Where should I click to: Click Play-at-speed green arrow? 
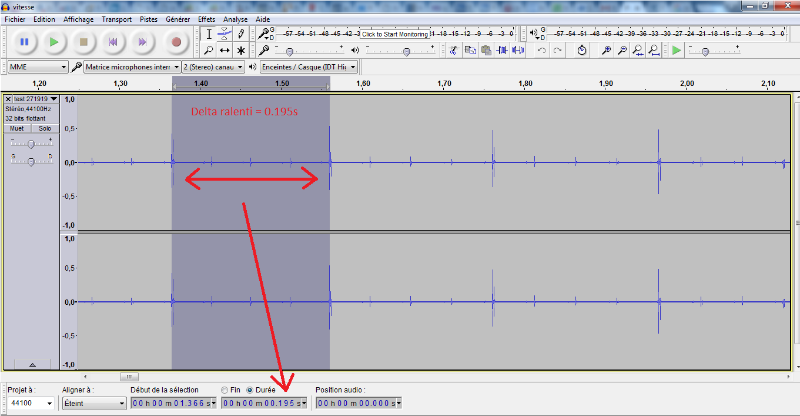pos(676,50)
